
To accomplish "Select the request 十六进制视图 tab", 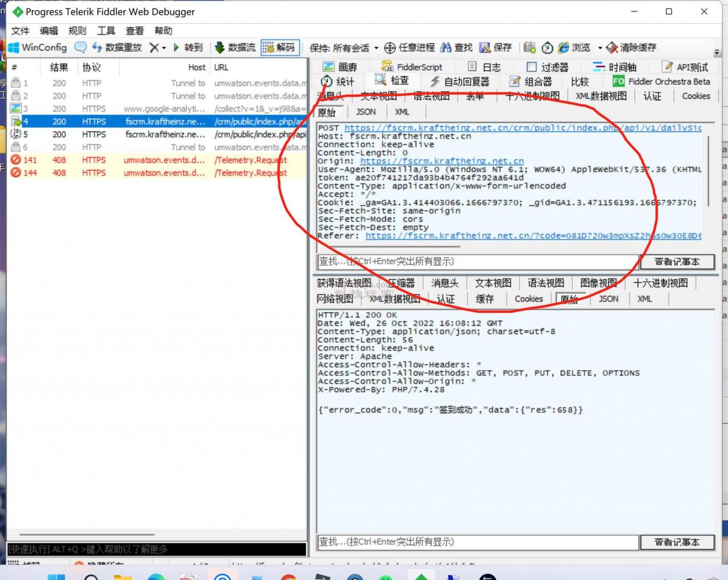I will coord(533,96).
